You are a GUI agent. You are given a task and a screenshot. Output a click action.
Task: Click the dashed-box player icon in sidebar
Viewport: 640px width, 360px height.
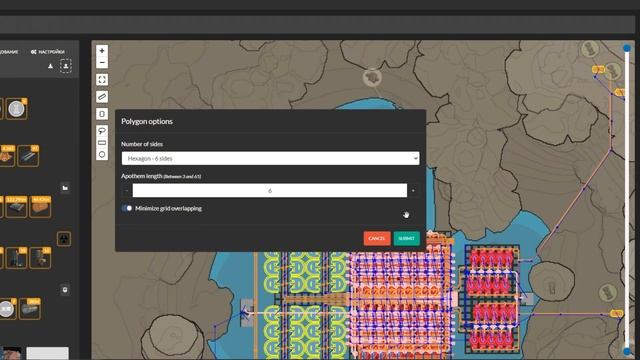[x=66, y=66]
